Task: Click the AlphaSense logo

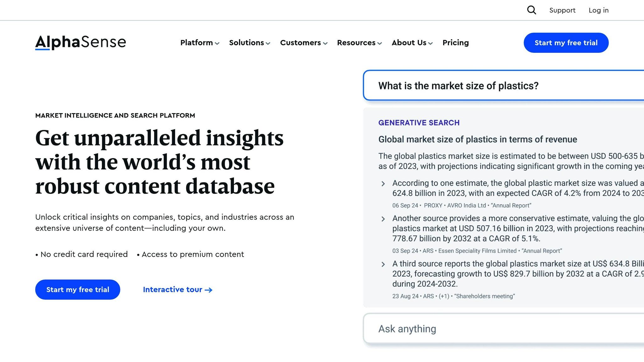Action: coord(80,42)
